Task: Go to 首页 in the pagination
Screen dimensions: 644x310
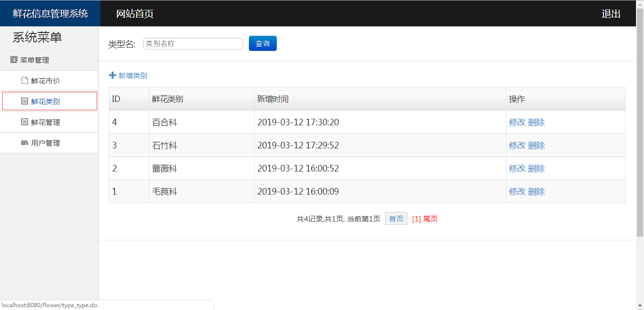Action: (396, 219)
